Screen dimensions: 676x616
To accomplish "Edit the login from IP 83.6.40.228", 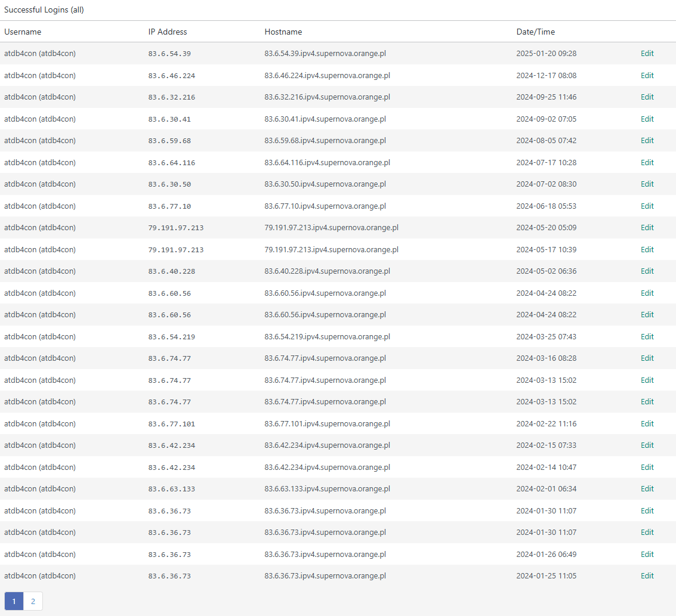I will [647, 271].
